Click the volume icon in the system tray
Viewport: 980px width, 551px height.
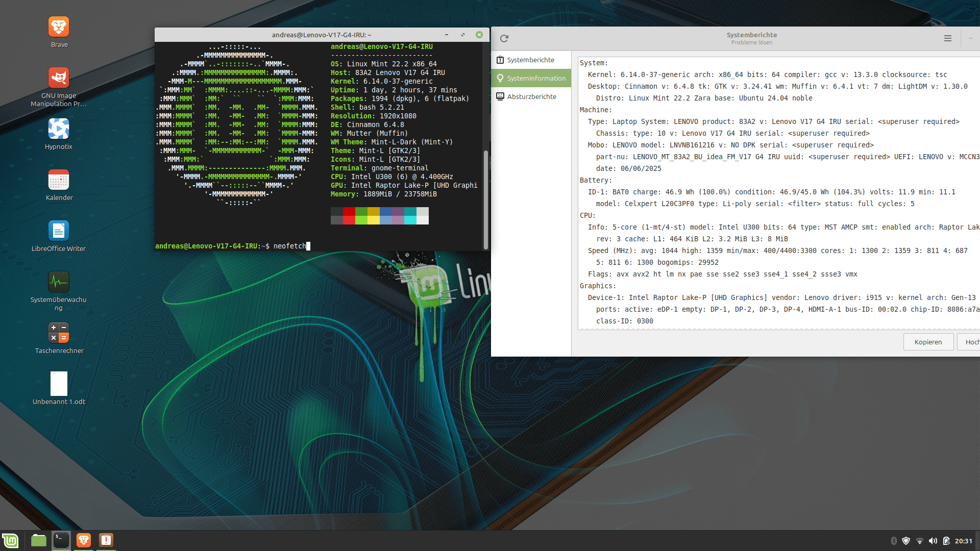(x=933, y=541)
